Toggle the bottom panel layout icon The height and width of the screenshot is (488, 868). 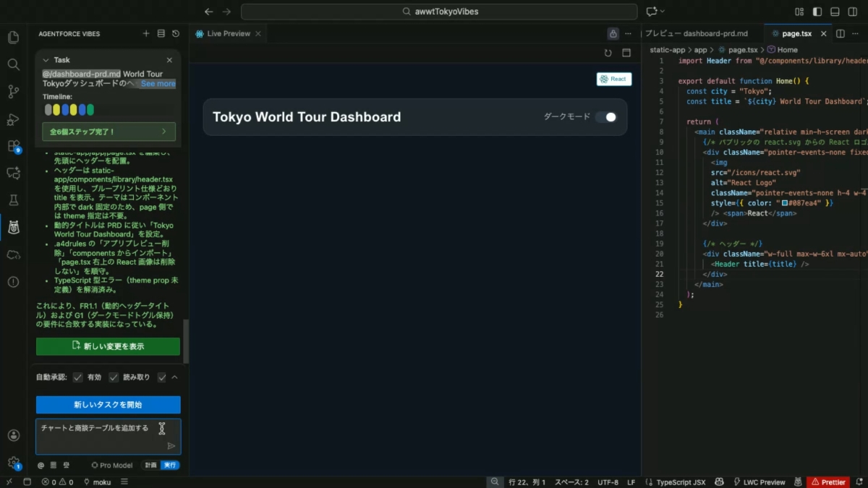coord(835,12)
